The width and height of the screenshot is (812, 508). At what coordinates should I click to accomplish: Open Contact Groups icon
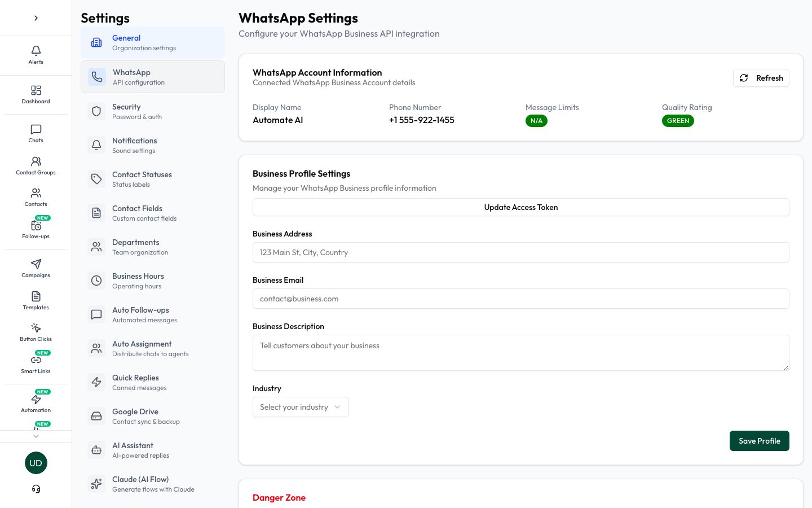[36, 161]
